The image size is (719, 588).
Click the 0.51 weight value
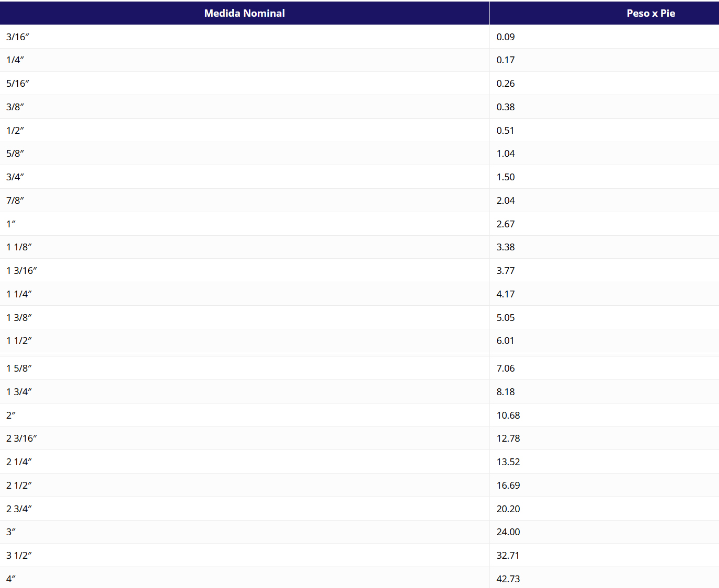click(x=505, y=131)
